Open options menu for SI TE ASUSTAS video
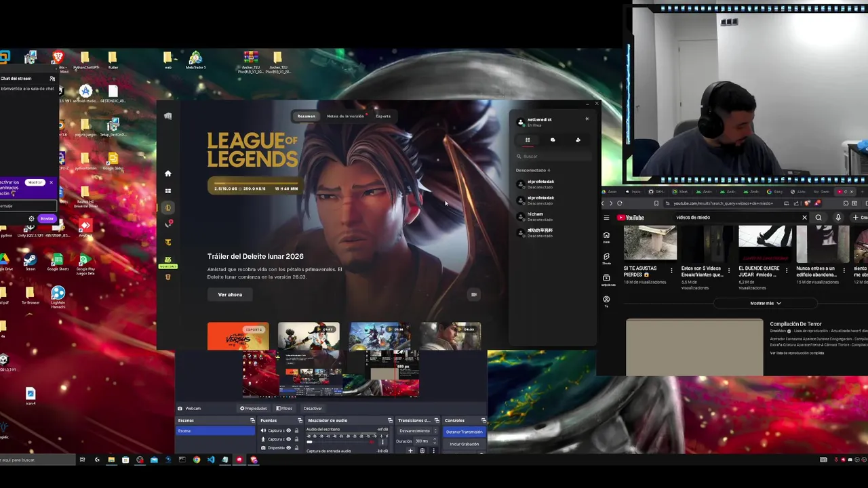This screenshot has height=488, width=868. (x=671, y=270)
